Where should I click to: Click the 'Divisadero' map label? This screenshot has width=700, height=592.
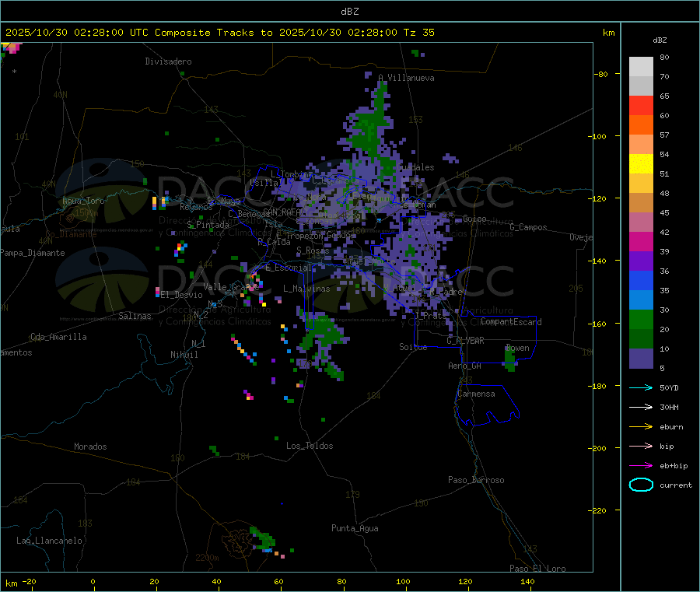pyautogui.click(x=168, y=61)
